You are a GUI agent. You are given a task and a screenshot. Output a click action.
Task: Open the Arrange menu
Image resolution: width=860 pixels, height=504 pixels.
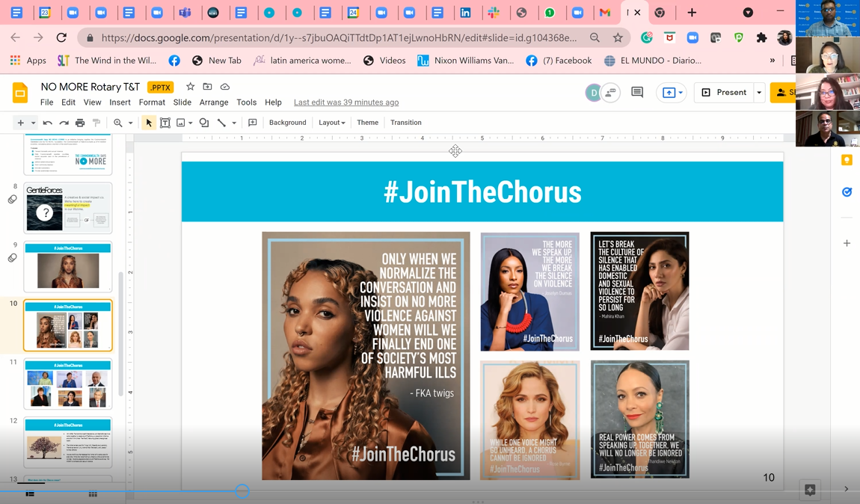(x=213, y=102)
